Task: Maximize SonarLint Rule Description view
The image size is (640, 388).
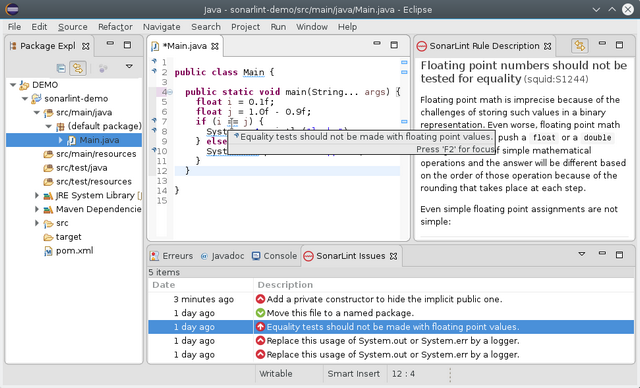Action: pos(619,44)
